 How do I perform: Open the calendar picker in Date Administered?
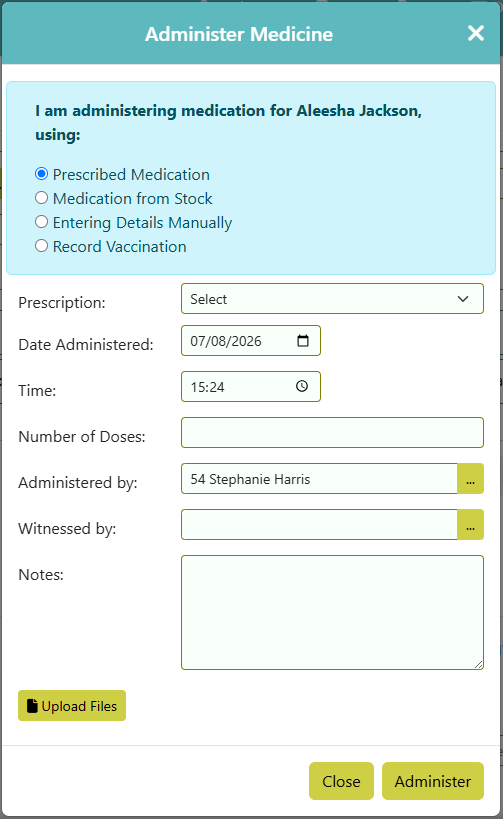[303, 341]
